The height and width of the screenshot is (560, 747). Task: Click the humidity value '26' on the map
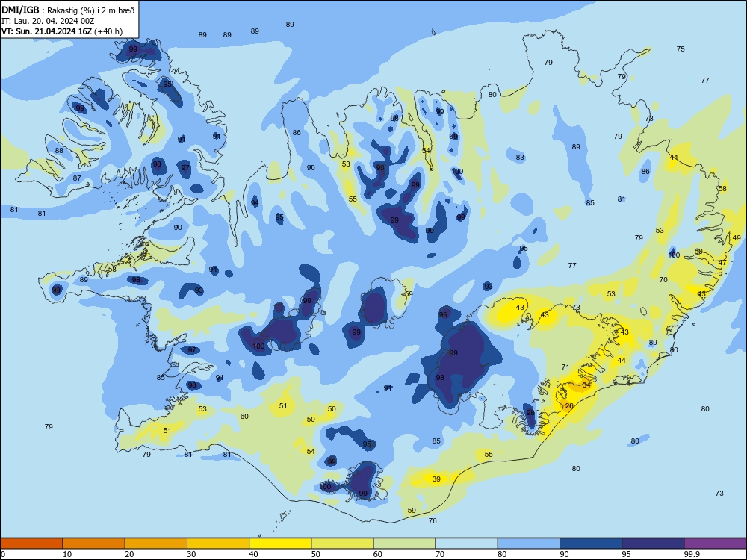pyautogui.click(x=569, y=406)
